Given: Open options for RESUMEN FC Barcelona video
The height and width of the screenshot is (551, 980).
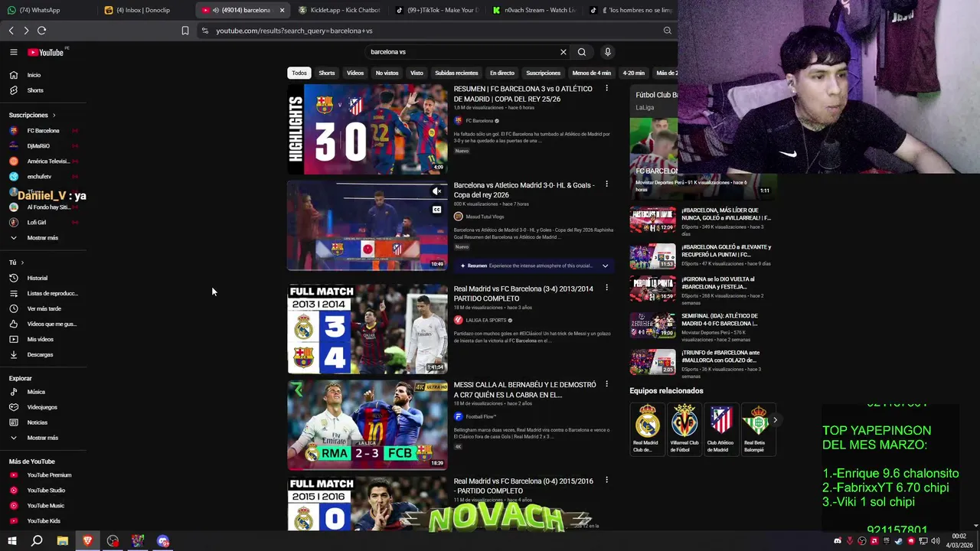Looking at the screenshot, I should [606, 88].
